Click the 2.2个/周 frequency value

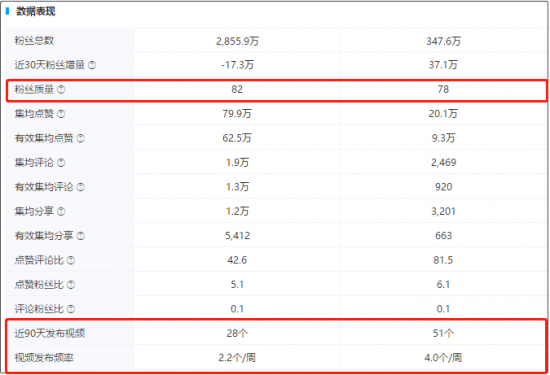pyautogui.click(x=237, y=358)
